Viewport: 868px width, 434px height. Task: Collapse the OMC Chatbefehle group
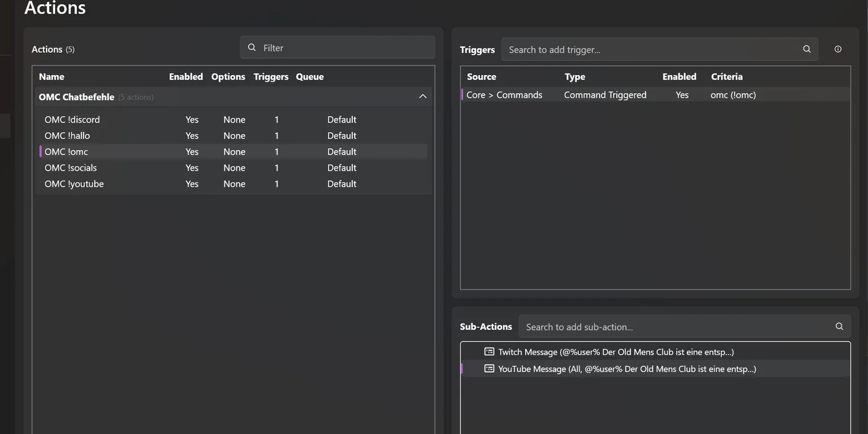coord(423,97)
